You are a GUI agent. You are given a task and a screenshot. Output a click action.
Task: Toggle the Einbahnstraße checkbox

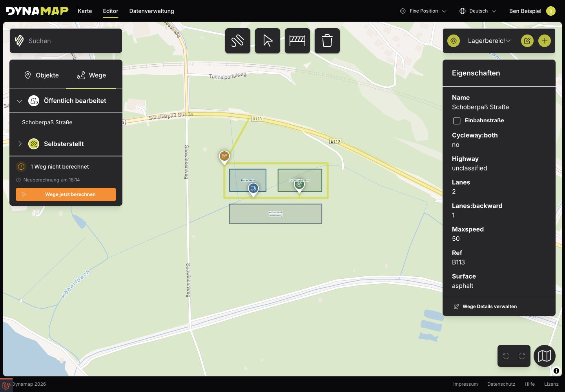[x=457, y=121]
